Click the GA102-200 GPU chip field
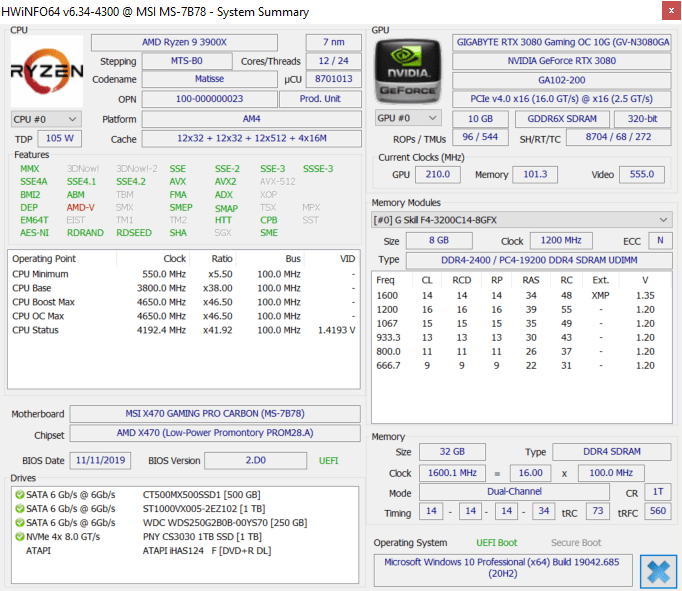The height and width of the screenshot is (591, 682). tap(562, 80)
